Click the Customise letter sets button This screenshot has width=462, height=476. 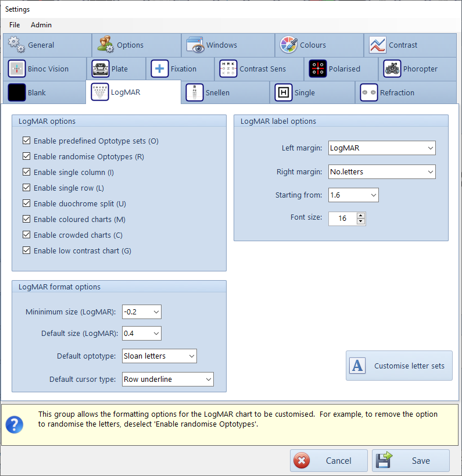click(x=399, y=366)
